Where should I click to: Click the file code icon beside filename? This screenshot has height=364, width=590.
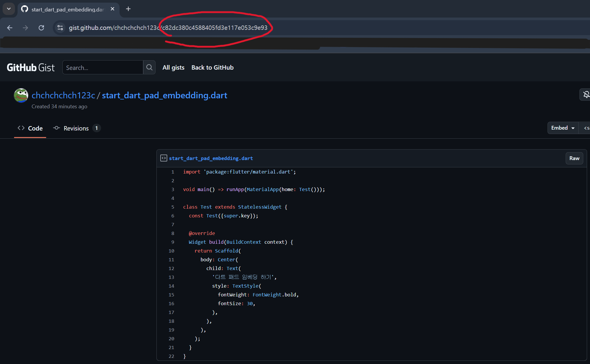(163, 158)
